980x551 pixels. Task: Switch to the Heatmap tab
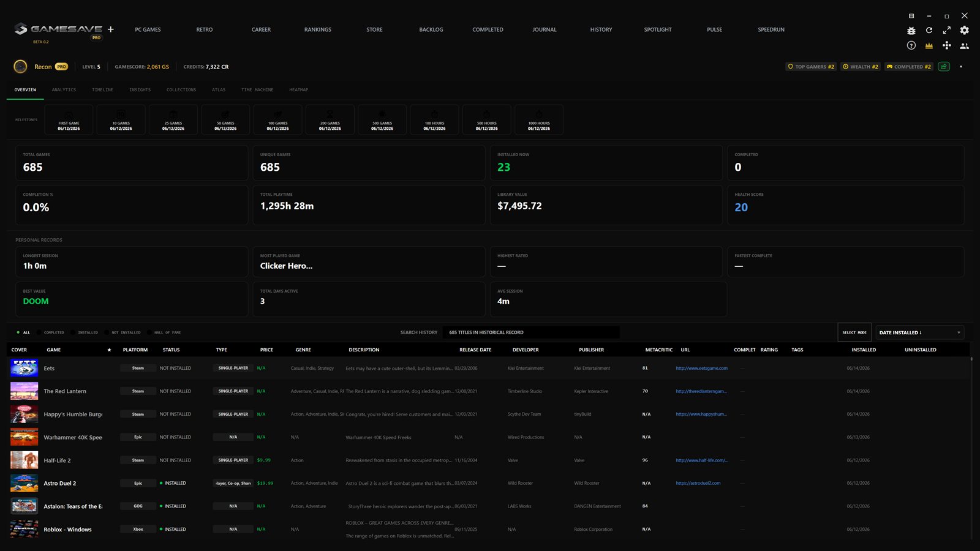(298, 90)
